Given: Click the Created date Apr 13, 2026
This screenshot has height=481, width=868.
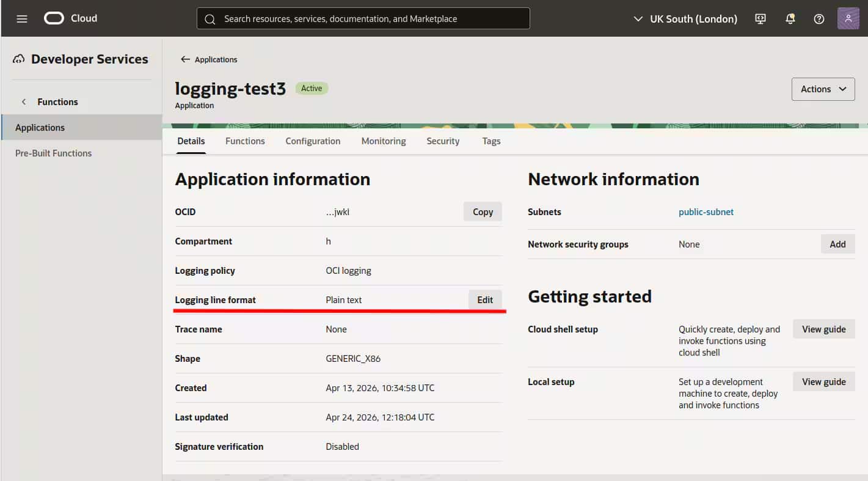Looking at the screenshot, I should click(x=380, y=388).
